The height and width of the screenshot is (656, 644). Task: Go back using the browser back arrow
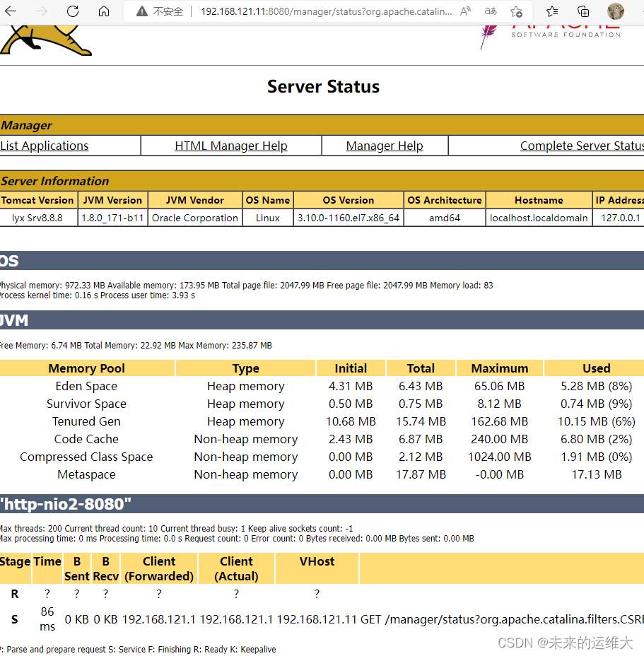(x=11, y=11)
